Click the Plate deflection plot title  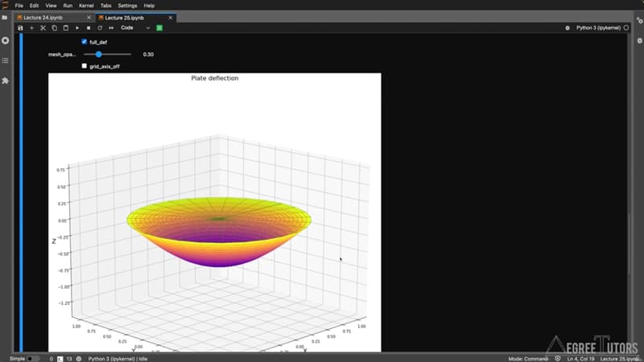215,78
